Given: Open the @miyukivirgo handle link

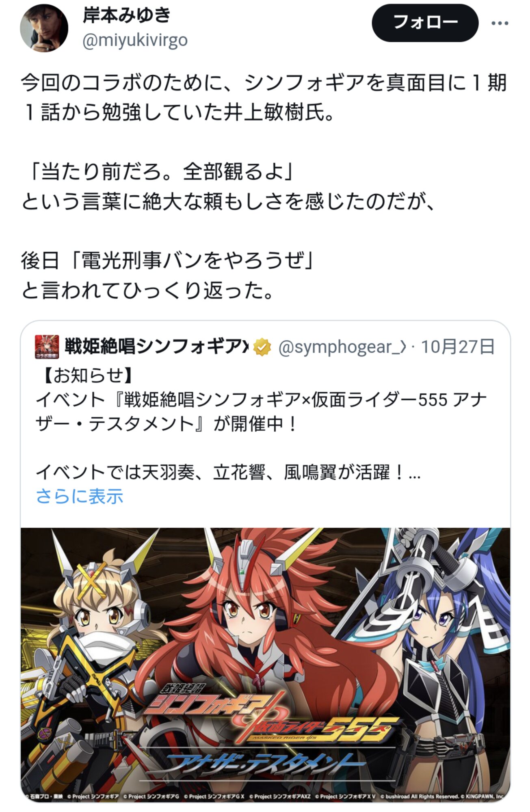Looking at the screenshot, I should click(x=135, y=41).
